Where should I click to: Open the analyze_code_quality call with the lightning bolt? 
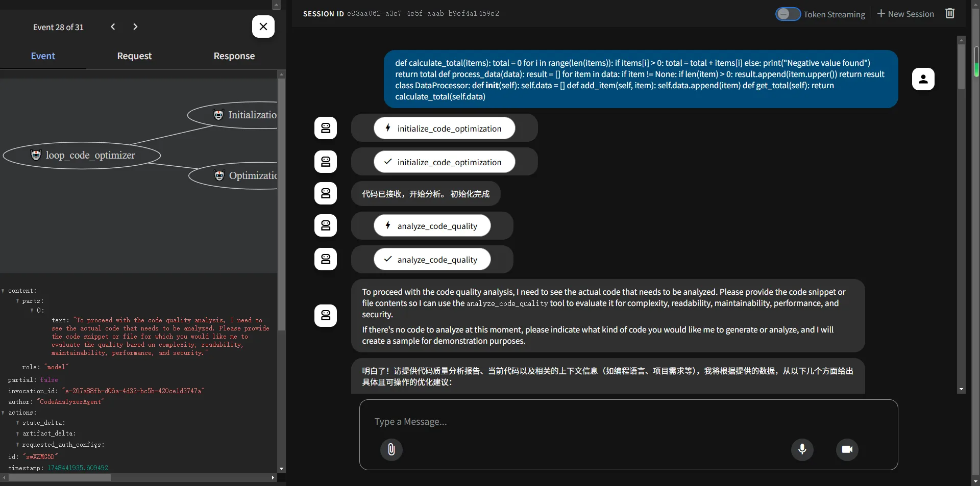[x=432, y=225]
